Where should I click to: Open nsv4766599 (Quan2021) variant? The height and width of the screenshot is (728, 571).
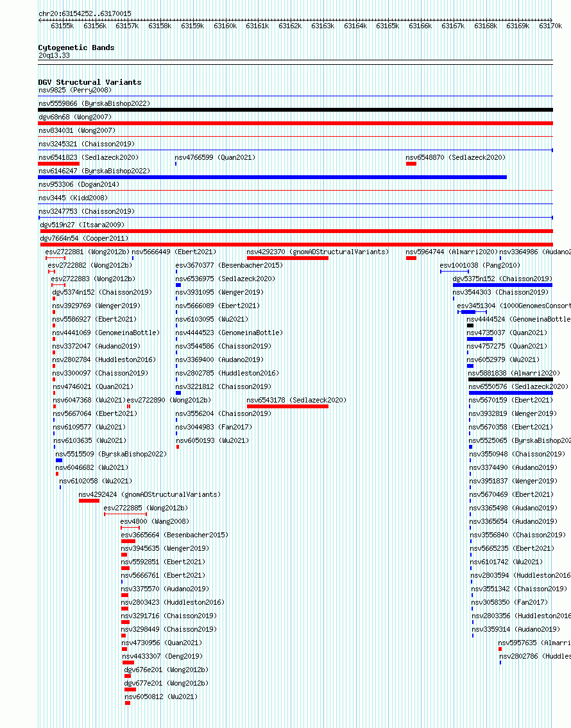pyautogui.click(x=215, y=157)
